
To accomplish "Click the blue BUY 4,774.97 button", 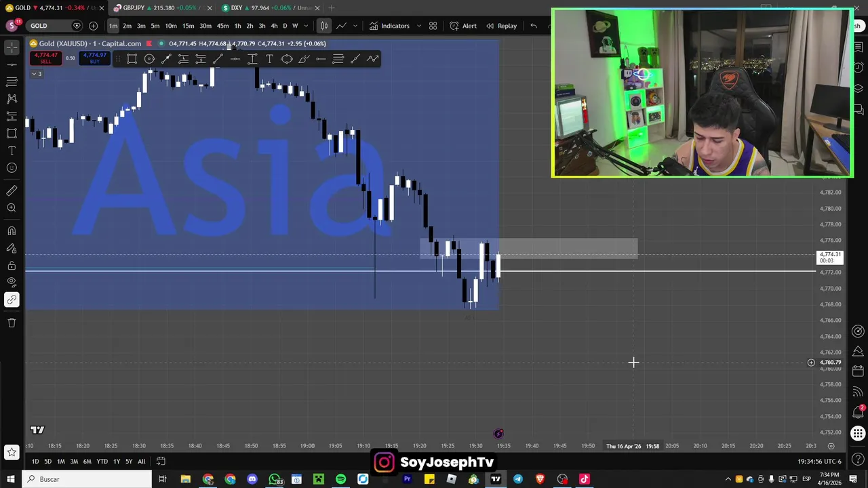I will [x=95, y=58].
